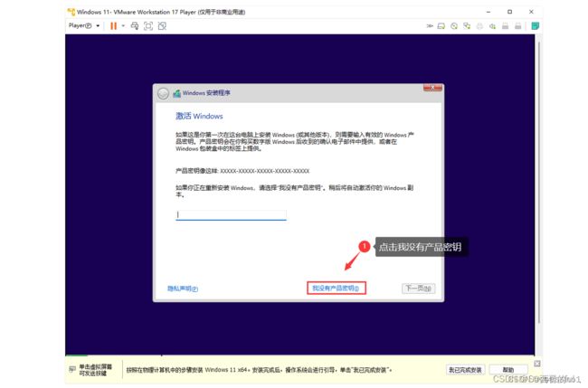
Task: Click the back arrow in Windows Setup
Action: tap(163, 93)
